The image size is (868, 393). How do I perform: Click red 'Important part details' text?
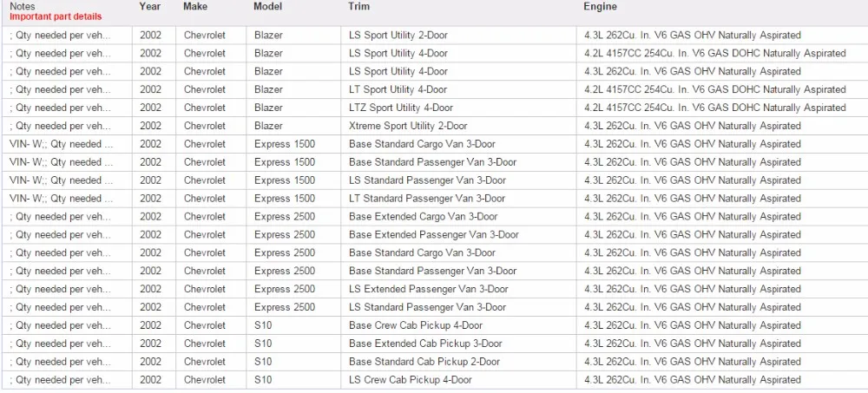tap(56, 16)
